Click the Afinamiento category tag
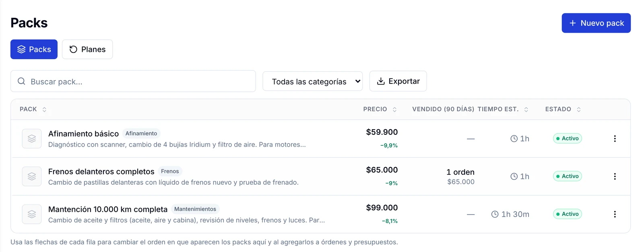Image resolution: width=644 pixels, height=252 pixels. coord(141,133)
